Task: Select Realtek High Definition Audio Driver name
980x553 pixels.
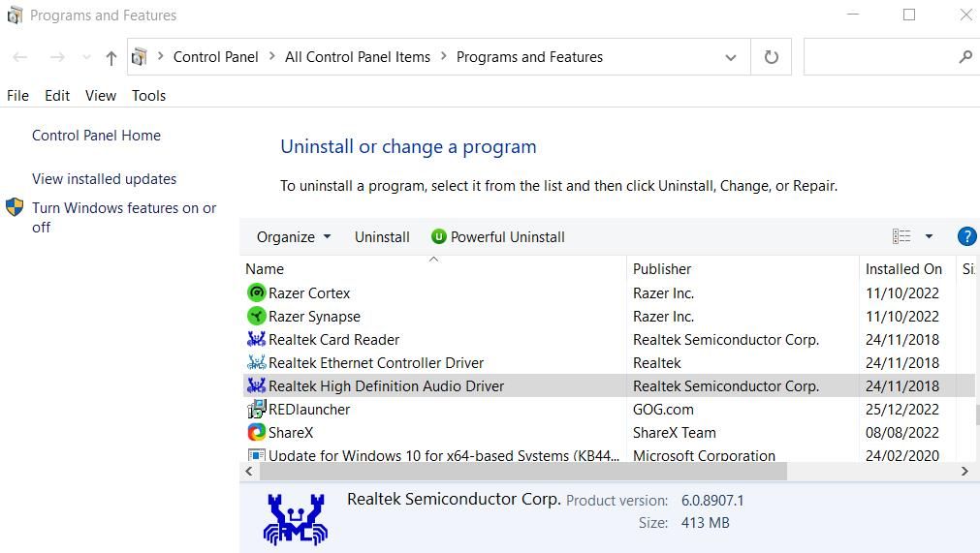Action: tap(386, 385)
